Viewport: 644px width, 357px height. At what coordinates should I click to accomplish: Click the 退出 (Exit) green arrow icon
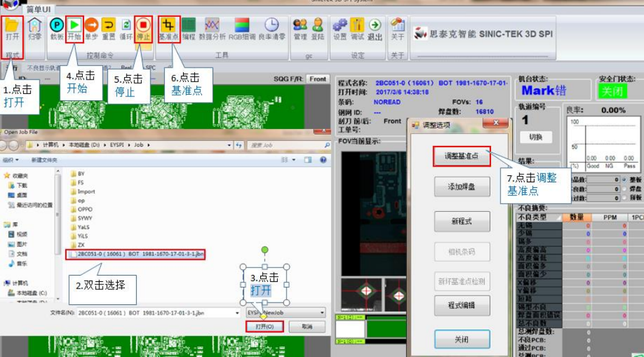pos(374,29)
